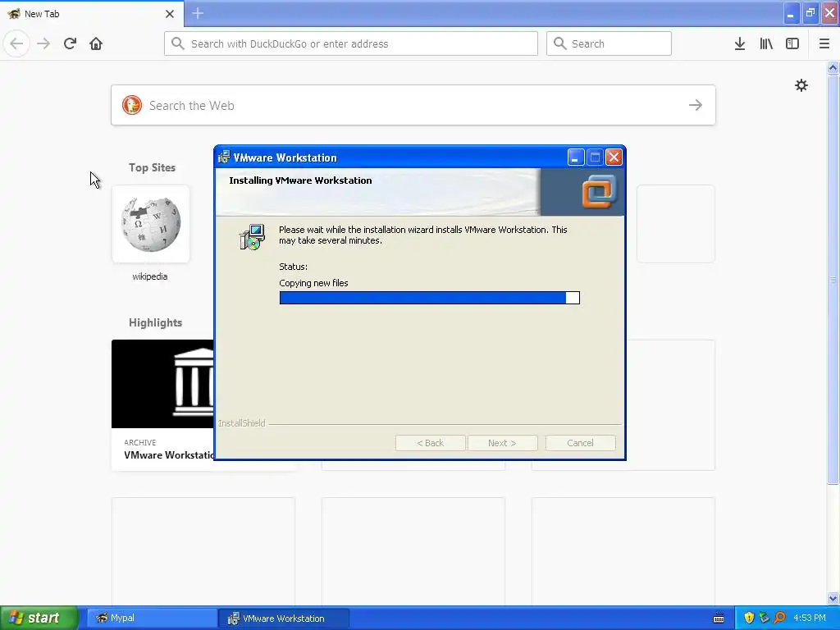Click the Highlights heading
The width and height of the screenshot is (840, 630).
155,322
